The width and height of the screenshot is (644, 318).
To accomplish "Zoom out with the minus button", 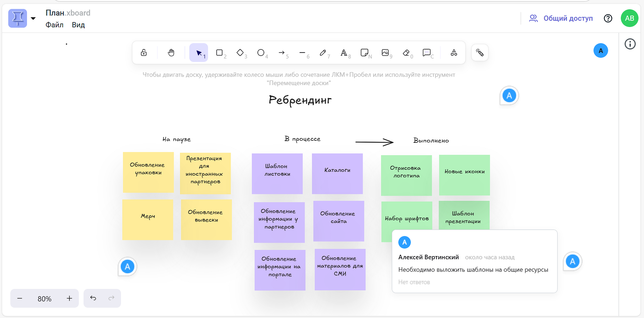I will [20, 298].
